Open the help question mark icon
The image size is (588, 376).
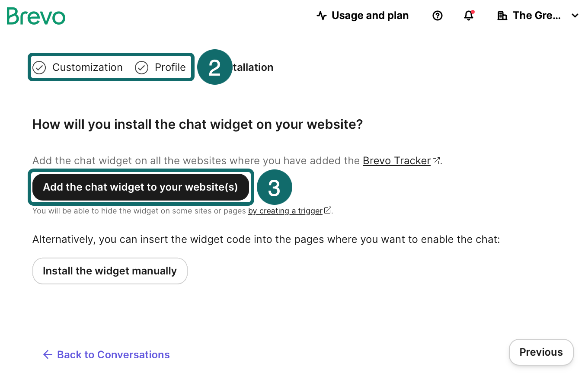click(x=438, y=16)
